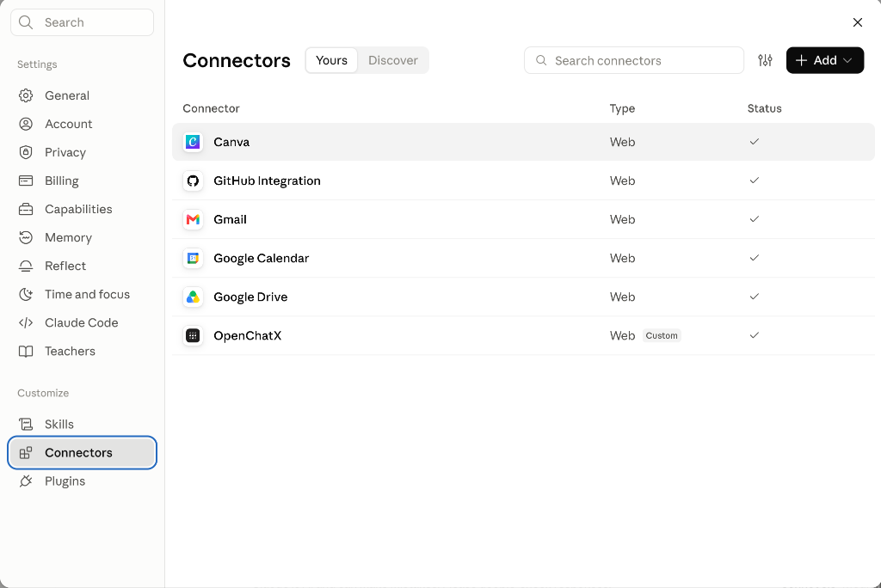Open the Gmail connector row

point(523,219)
